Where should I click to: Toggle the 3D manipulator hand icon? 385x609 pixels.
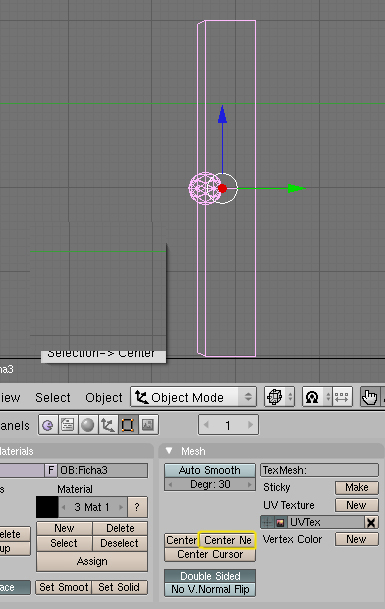click(x=369, y=397)
